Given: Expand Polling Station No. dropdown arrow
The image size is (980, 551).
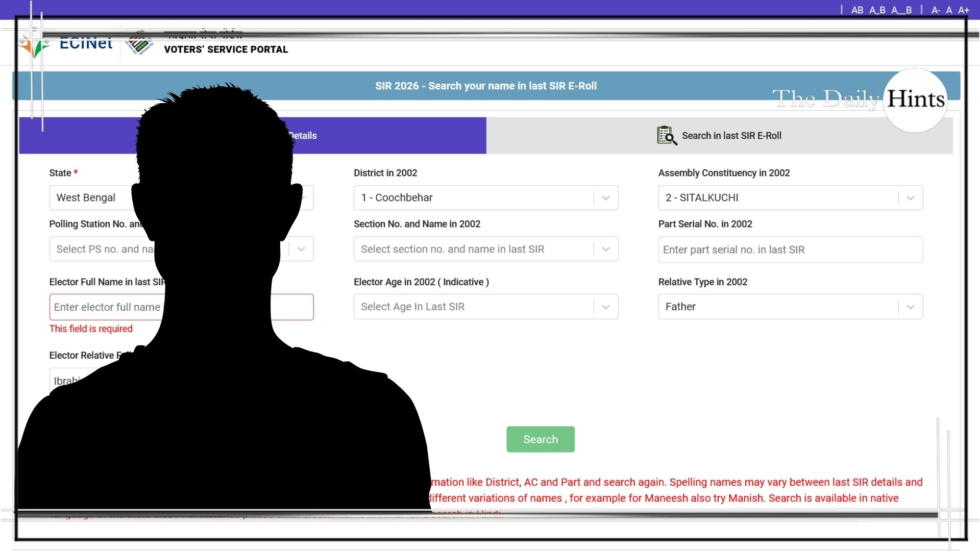Looking at the screenshot, I should click(x=301, y=249).
